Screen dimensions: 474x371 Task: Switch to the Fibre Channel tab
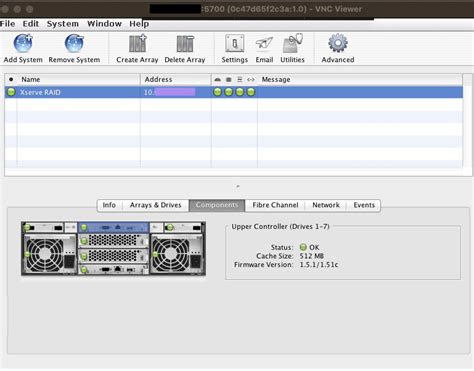click(x=275, y=205)
